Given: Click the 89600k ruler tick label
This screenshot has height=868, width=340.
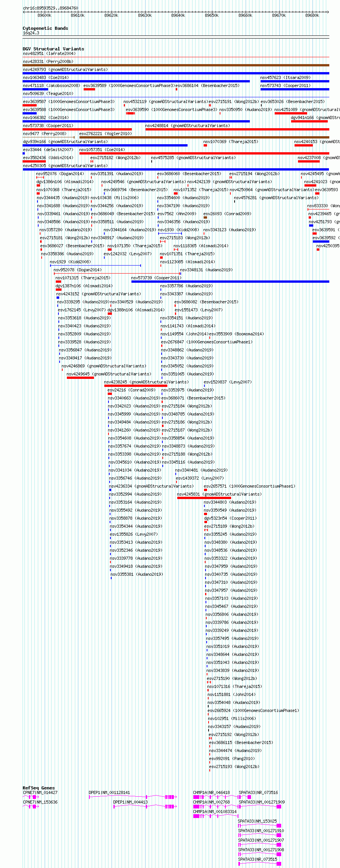Looking at the screenshot, I should click(44, 15).
